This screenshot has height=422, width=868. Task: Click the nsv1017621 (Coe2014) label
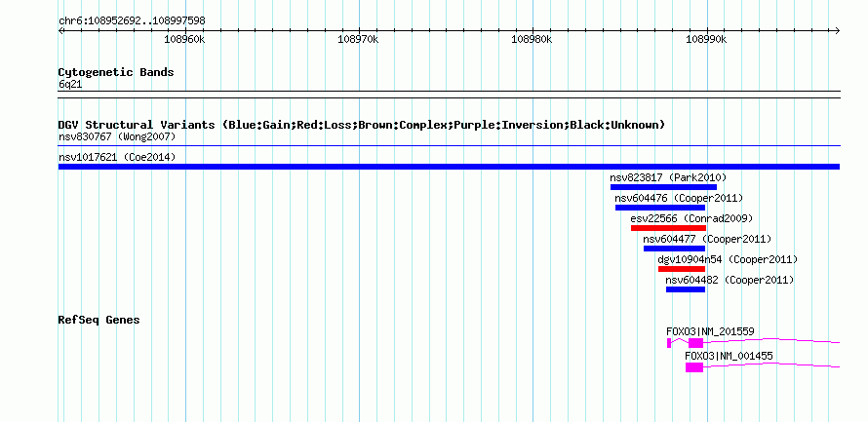tap(117, 157)
